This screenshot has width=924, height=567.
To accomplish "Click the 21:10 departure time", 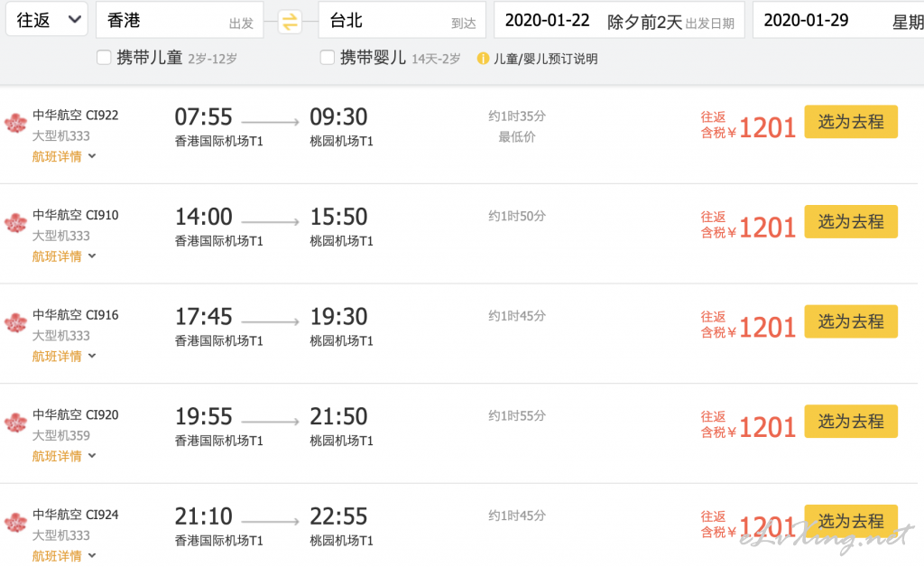I will point(204,516).
